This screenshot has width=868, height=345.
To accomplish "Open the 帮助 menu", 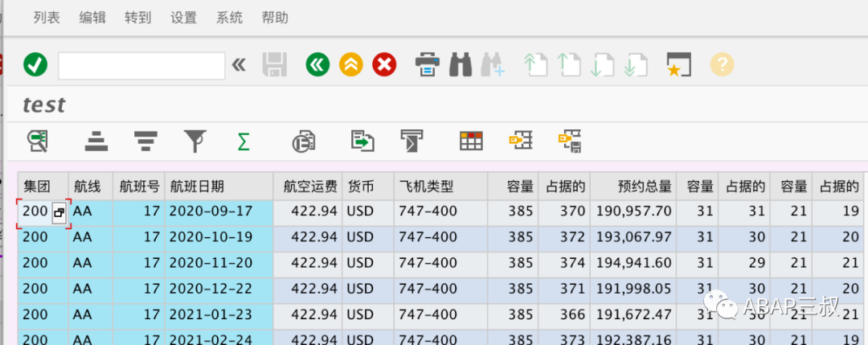I will tap(275, 18).
